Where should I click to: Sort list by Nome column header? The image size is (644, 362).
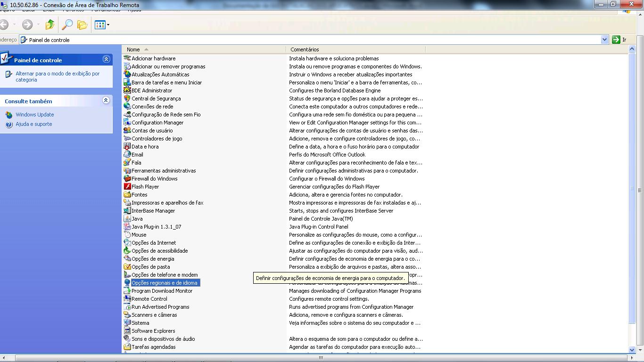(133, 49)
